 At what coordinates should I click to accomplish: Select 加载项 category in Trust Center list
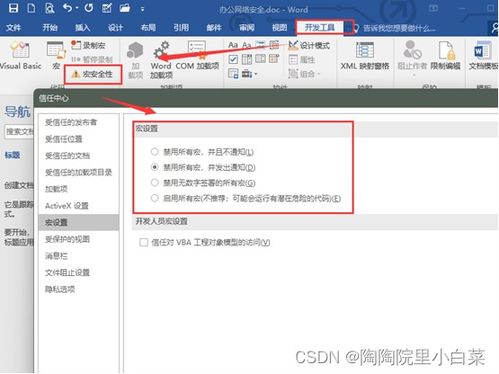point(79,189)
